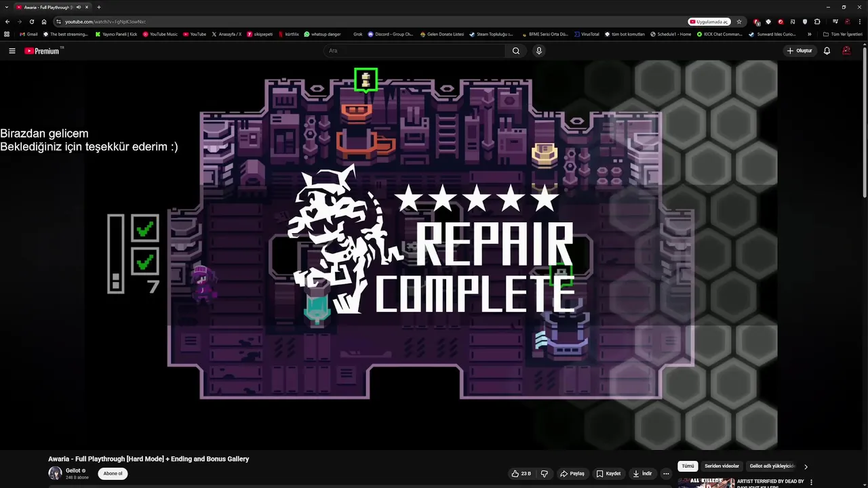This screenshot has height=488, width=868.
Task: Dislike the video with thumbs down
Action: coord(544,474)
